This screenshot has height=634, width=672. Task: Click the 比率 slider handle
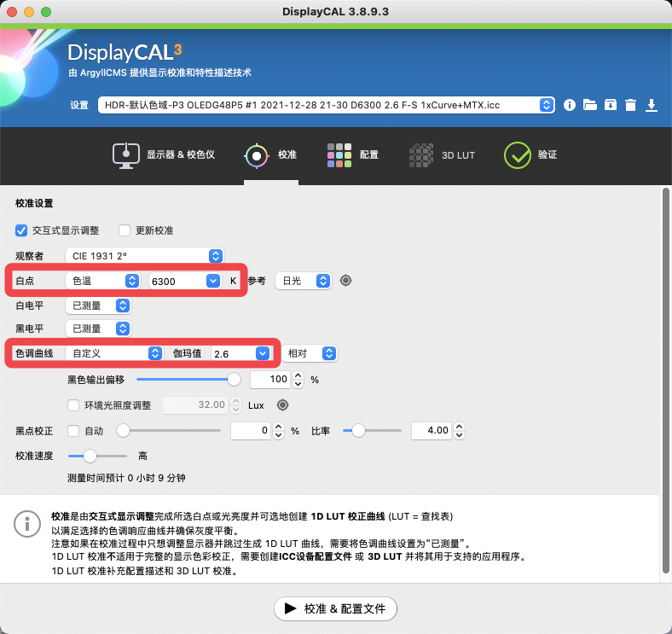pyautogui.click(x=359, y=430)
